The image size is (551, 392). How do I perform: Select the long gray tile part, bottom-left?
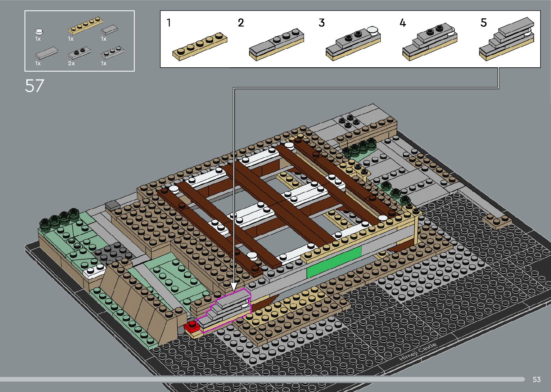point(46,53)
